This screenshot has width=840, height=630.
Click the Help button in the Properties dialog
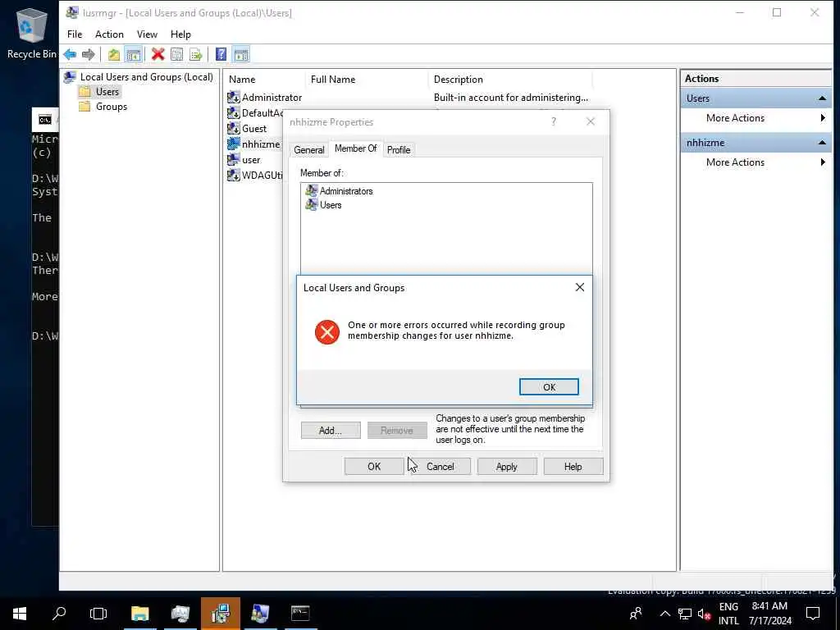point(573,467)
